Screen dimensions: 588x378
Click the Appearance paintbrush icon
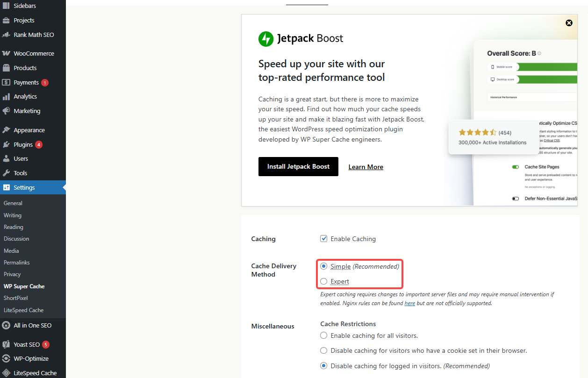click(x=6, y=130)
